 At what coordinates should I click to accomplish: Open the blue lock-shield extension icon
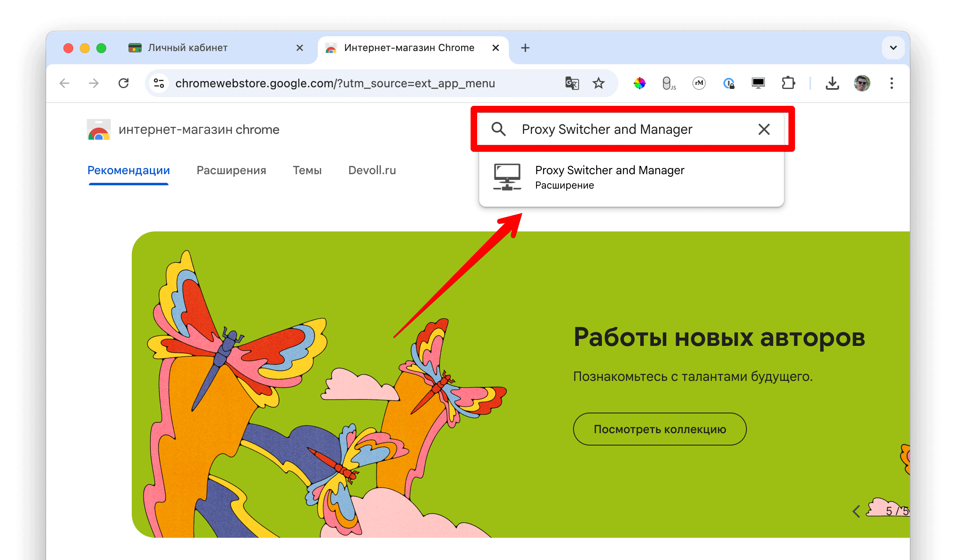pos(729,84)
